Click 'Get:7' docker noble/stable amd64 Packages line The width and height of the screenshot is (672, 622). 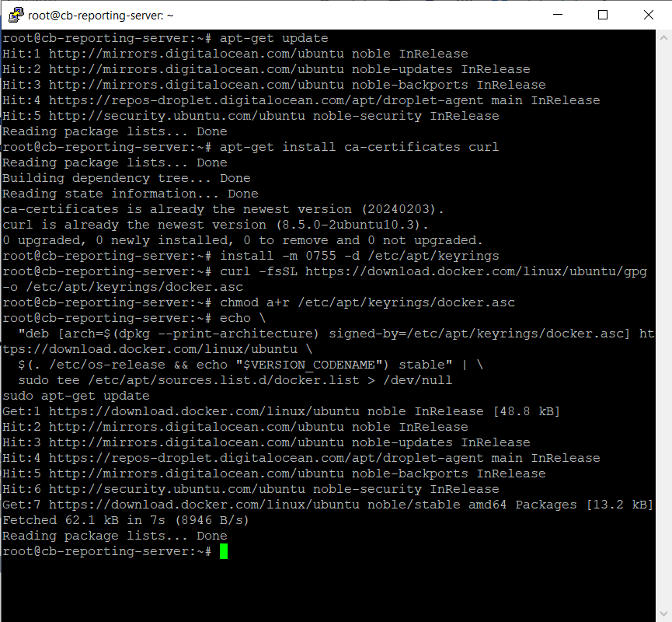point(329,505)
